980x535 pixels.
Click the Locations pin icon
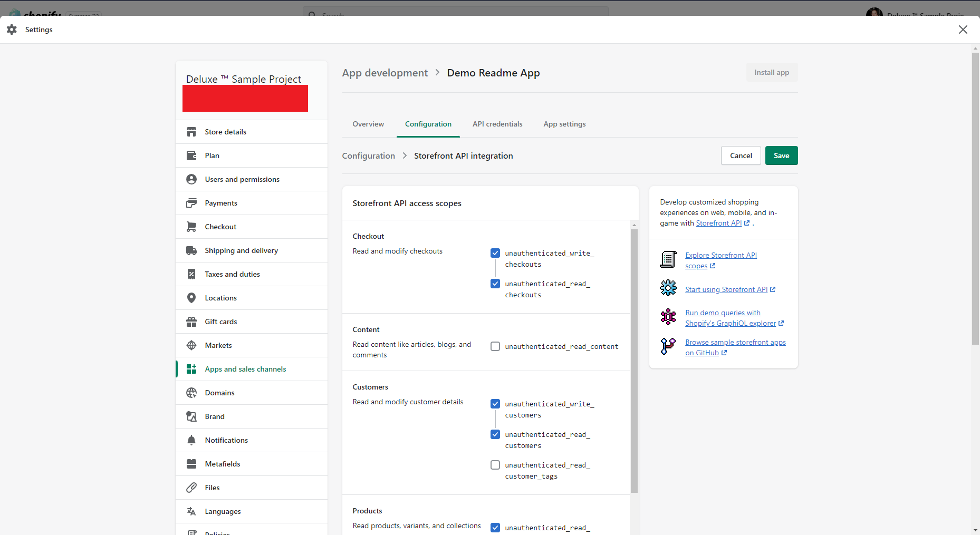click(191, 298)
